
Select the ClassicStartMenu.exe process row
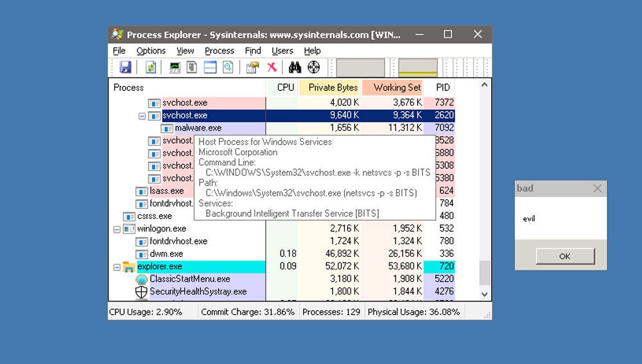point(282,279)
